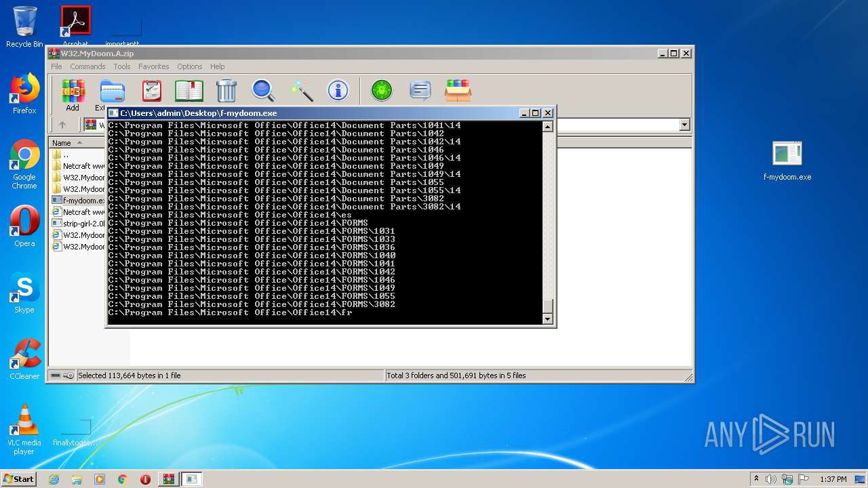Click the VirusScan green bug icon
The width and height of the screenshot is (868, 488).
[382, 90]
